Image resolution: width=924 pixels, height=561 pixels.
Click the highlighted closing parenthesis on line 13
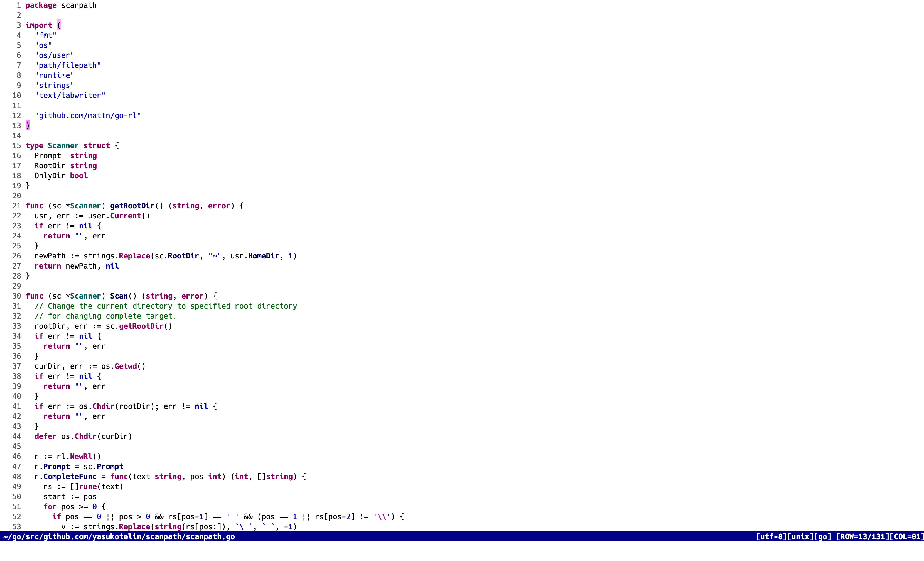[x=28, y=125]
